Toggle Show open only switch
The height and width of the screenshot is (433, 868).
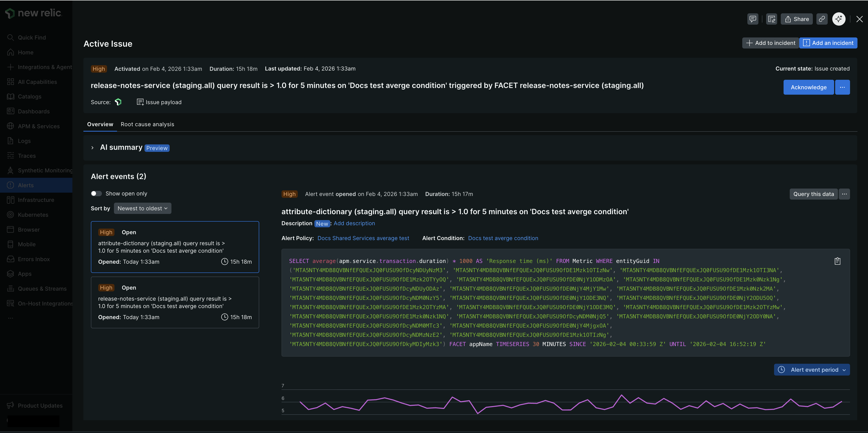coord(96,194)
